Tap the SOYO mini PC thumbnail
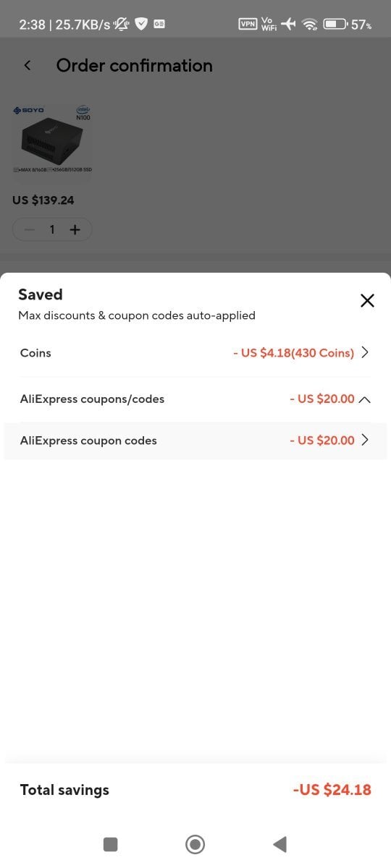This screenshot has width=391, height=868. click(53, 139)
